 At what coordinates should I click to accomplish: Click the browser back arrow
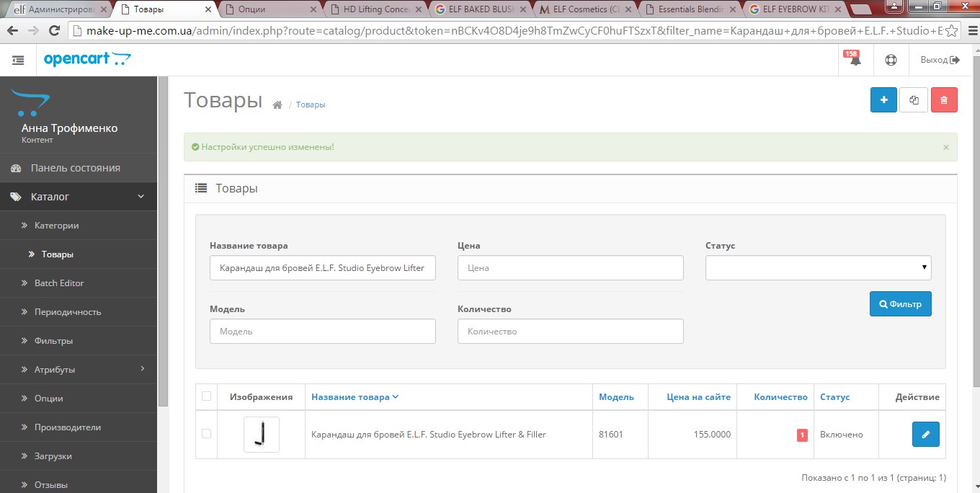pos(12,31)
